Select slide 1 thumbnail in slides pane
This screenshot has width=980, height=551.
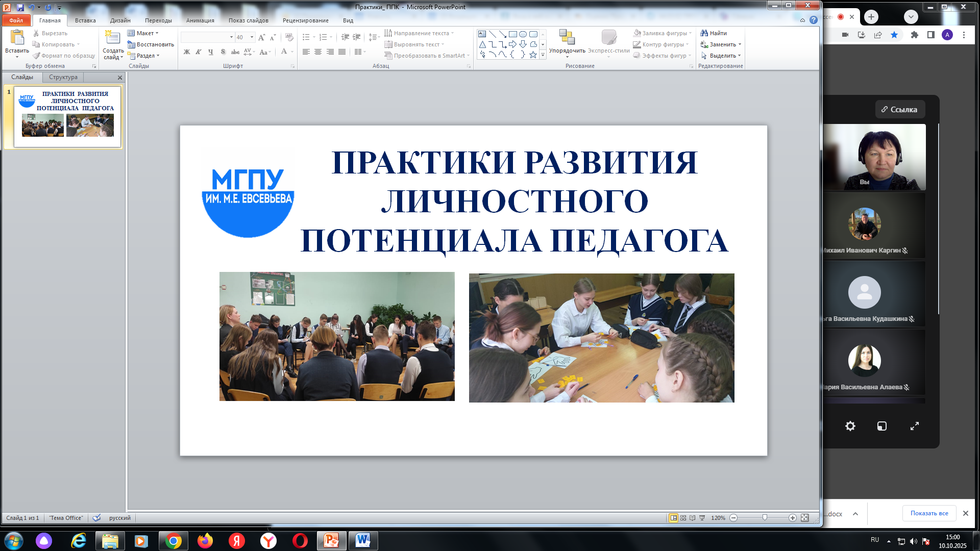[67, 116]
